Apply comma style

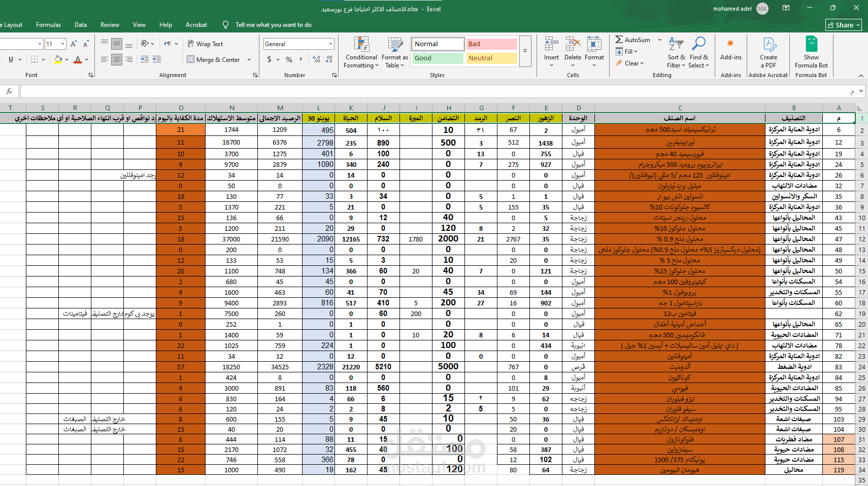301,59
